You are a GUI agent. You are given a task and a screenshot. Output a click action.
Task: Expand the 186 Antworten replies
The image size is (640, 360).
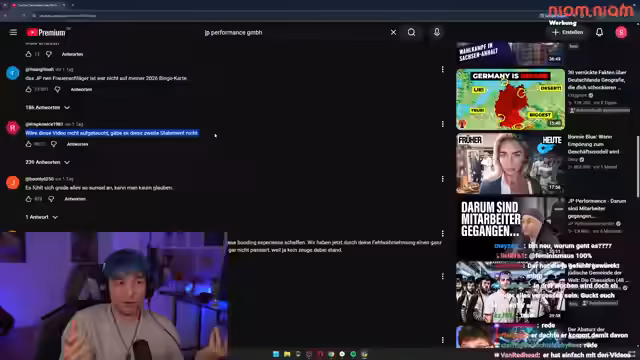pos(47,107)
